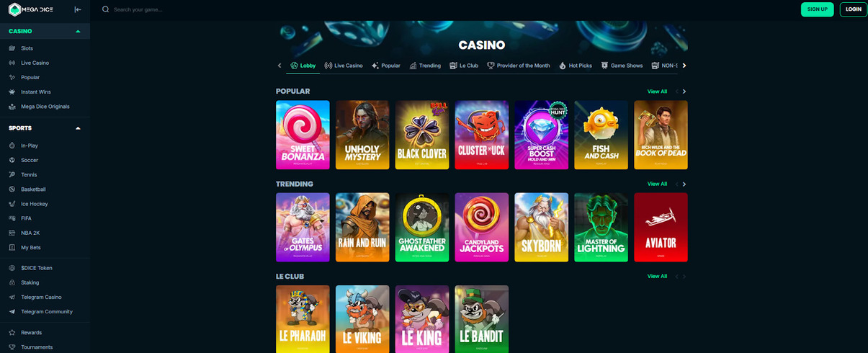
Task: Open the Soccer ball icon in Sports
Action: [x=12, y=160]
